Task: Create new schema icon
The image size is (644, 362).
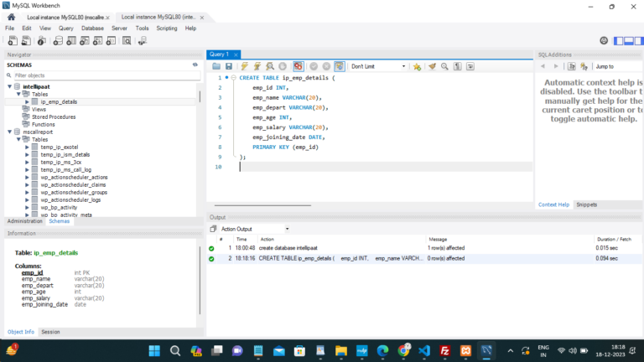Action: tap(58, 40)
